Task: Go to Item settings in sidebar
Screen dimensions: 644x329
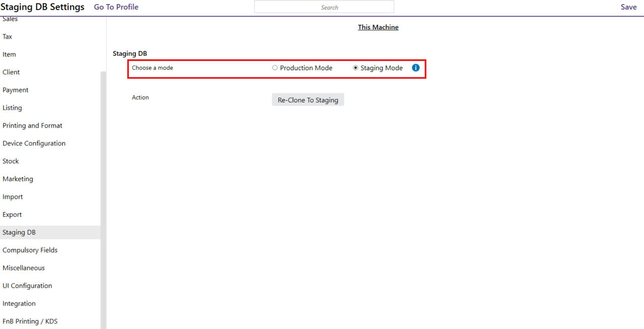Action: tap(9, 54)
